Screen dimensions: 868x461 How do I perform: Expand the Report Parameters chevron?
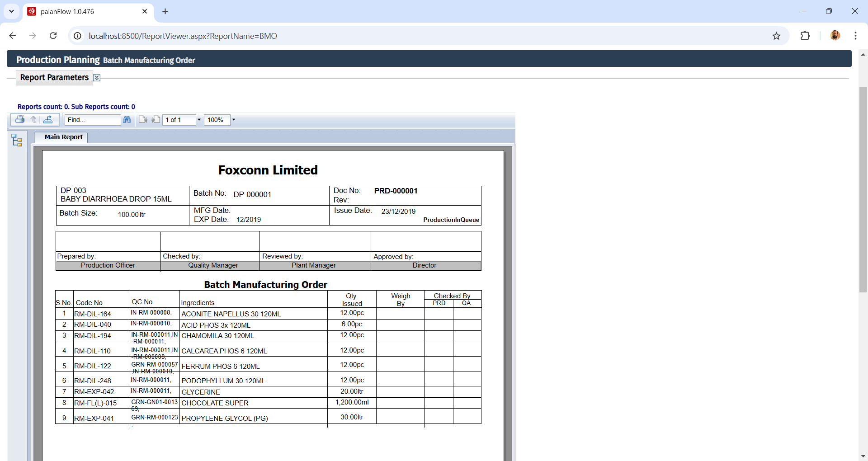coord(97,78)
